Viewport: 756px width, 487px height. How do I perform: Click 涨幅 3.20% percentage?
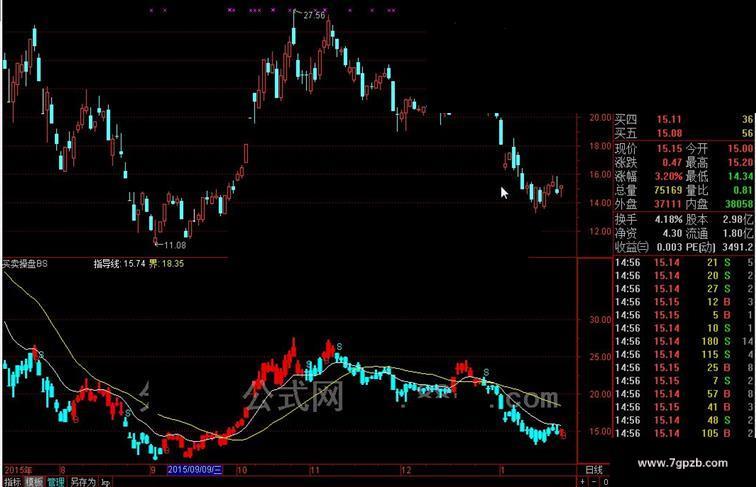tap(669, 176)
